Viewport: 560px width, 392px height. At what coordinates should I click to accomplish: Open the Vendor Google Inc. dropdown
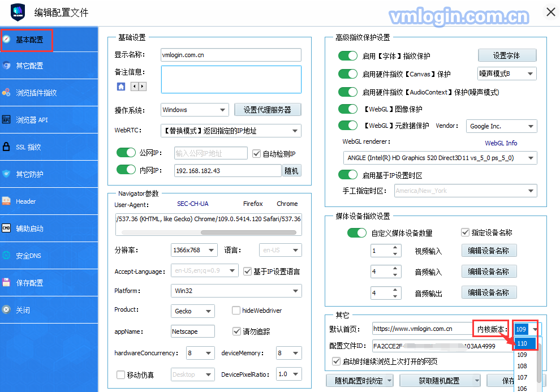501,126
